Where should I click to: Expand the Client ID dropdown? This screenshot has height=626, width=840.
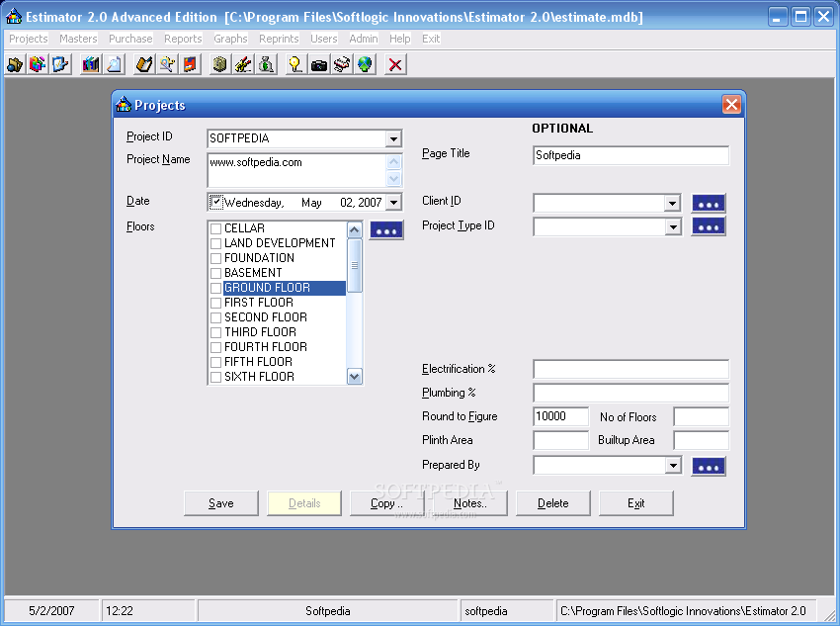pyautogui.click(x=672, y=203)
